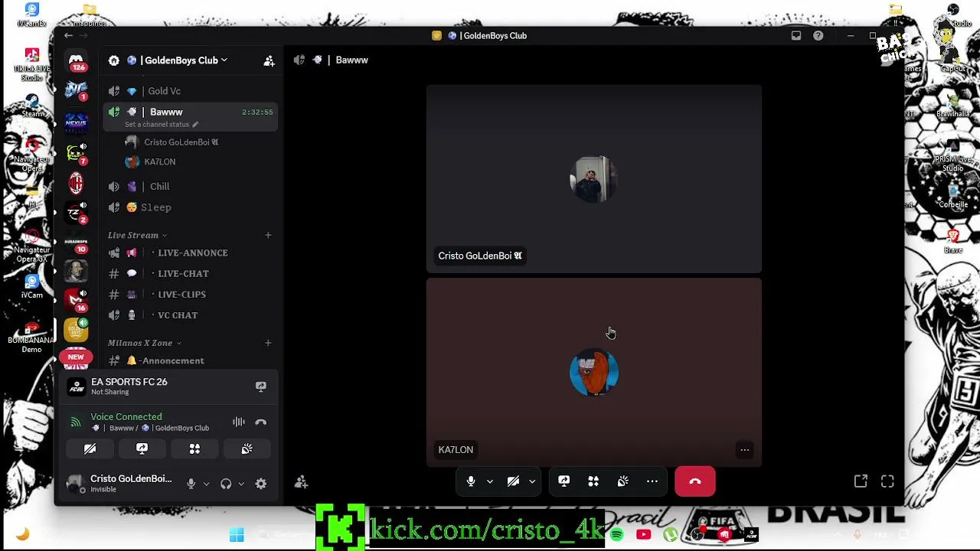
Task: Start an activity from call controls
Action: coord(593,481)
